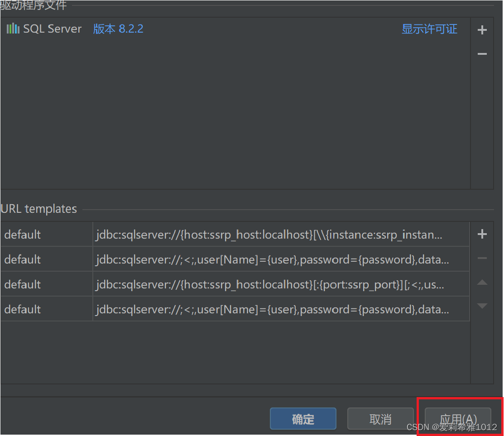The width and height of the screenshot is (504, 436).
Task: Select the fourth default URL template row
Action: pos(22,309)
